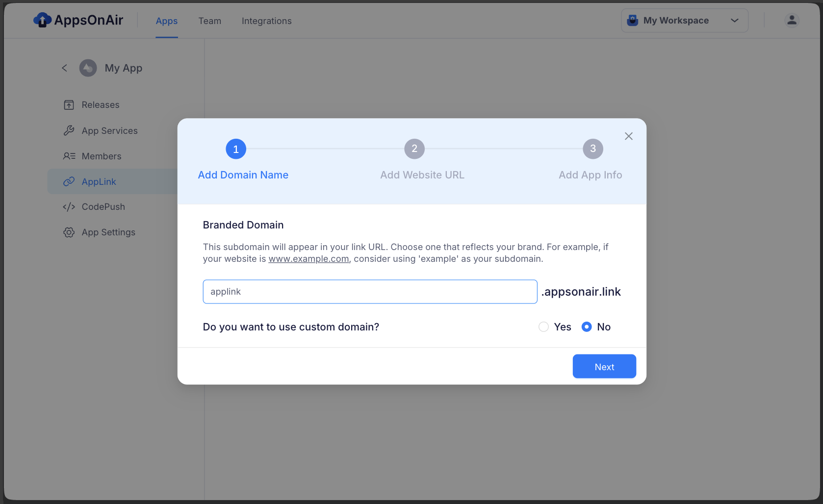
Task: Select AppLink in the sidebar
Action: [x=113, y=181]
